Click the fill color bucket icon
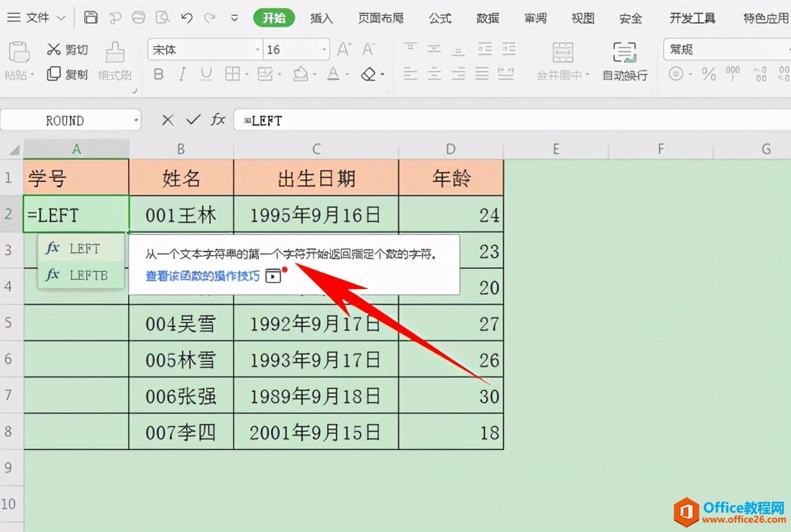The height and width of the screenshot is (532, 791). (x=301, y=74)
